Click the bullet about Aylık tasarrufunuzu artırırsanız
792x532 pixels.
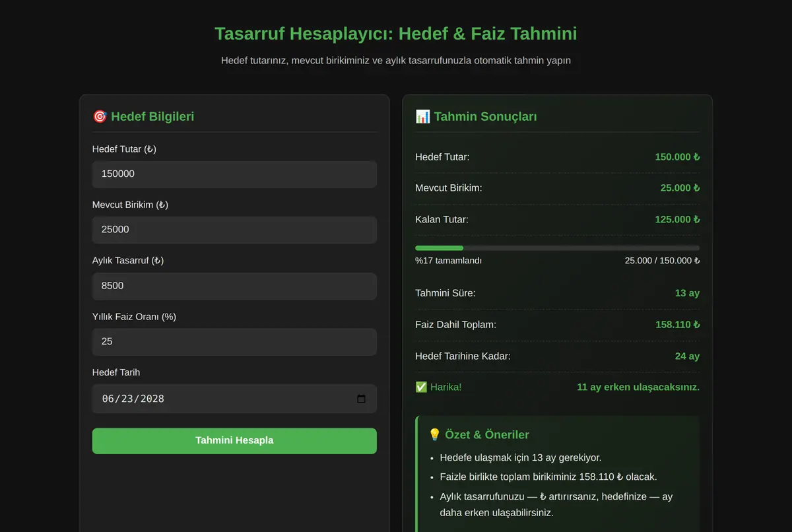click(x=556, y=504)
